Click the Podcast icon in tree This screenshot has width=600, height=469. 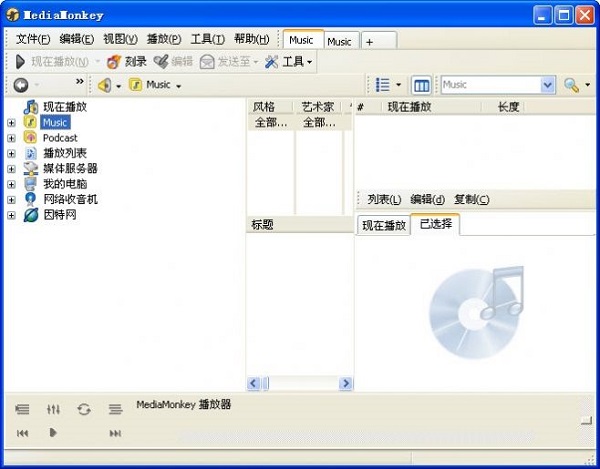click(x=30, y=137)
